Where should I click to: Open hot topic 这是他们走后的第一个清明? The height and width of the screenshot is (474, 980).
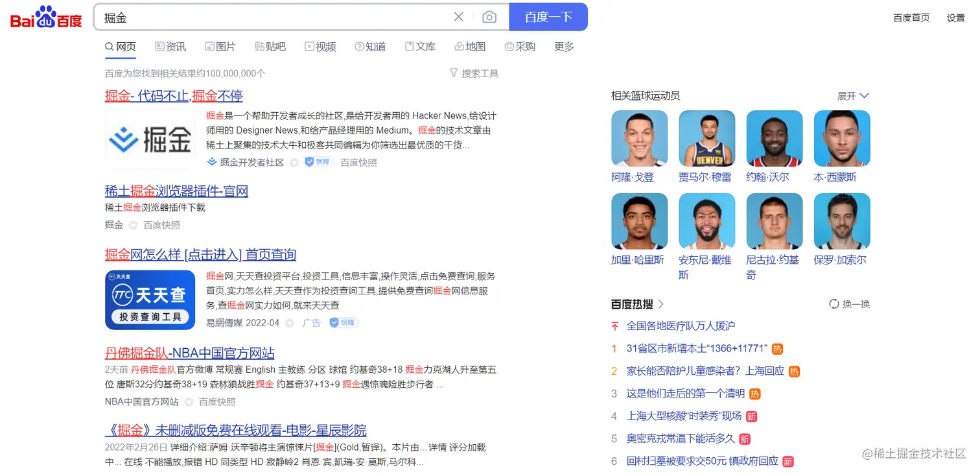(686, 394)
